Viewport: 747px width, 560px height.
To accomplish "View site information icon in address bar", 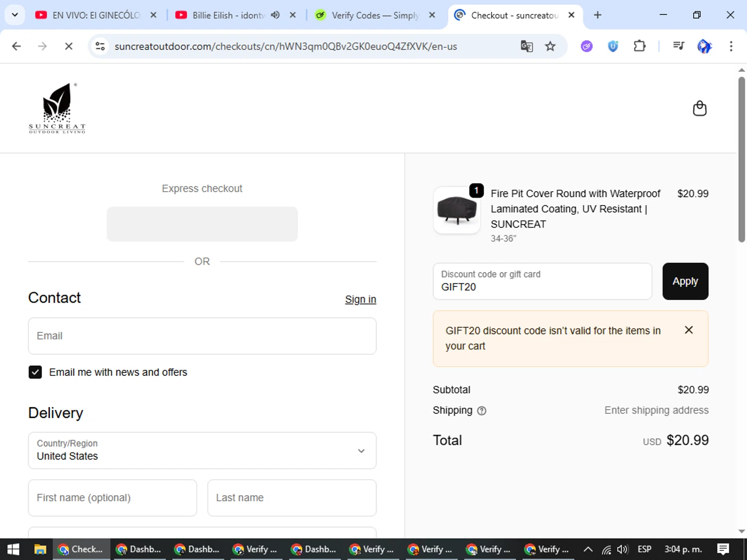I will click(x=100, y=46).
